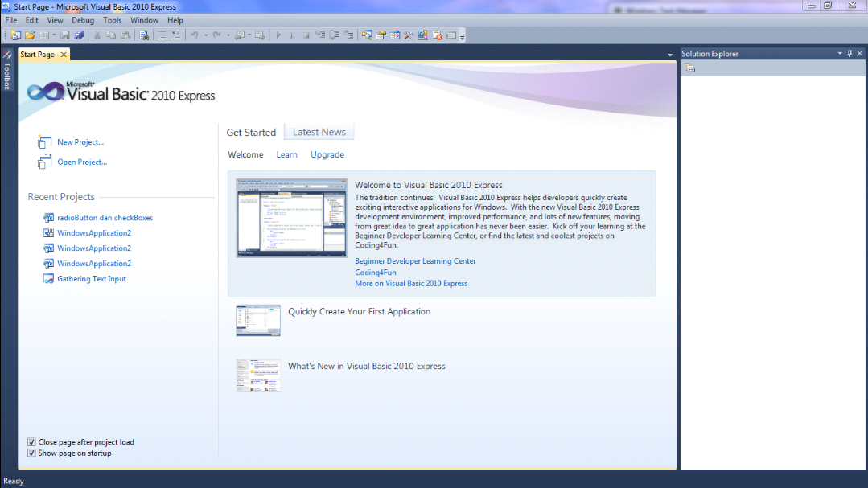Open the Solution Explorer window position dropdown
The width and height of the screenshot is (868, 488).
tap(840, 53)
